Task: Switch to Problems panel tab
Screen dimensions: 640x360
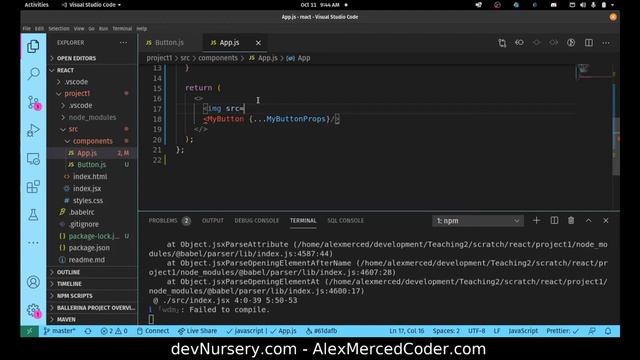Action: [x=169, y=220]
